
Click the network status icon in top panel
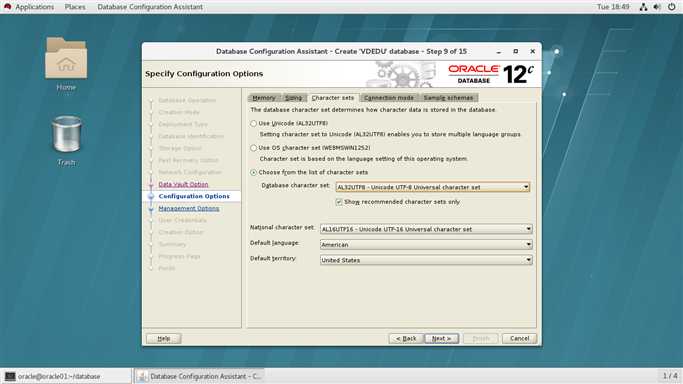[643, 7]
